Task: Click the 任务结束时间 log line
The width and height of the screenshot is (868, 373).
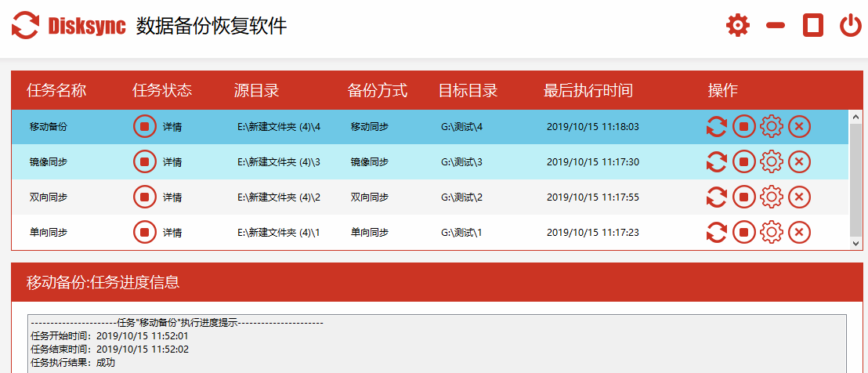Action: point(110,349)
